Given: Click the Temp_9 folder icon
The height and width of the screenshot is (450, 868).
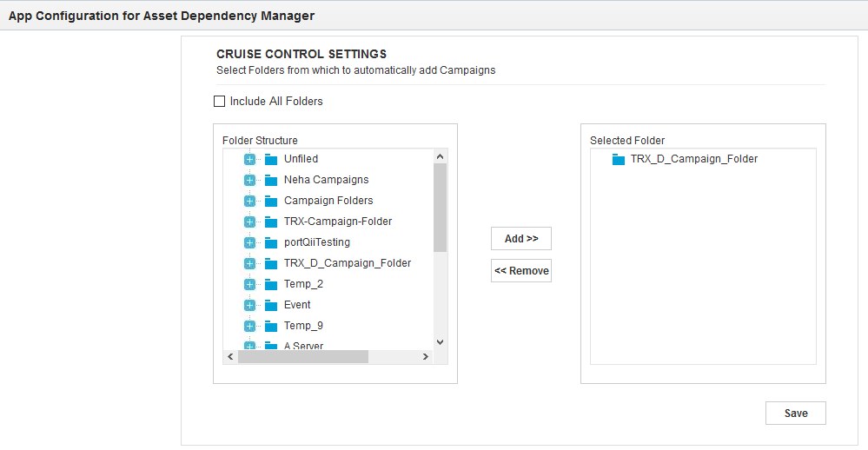Looking at the screenshot, I should pos(271,327).
